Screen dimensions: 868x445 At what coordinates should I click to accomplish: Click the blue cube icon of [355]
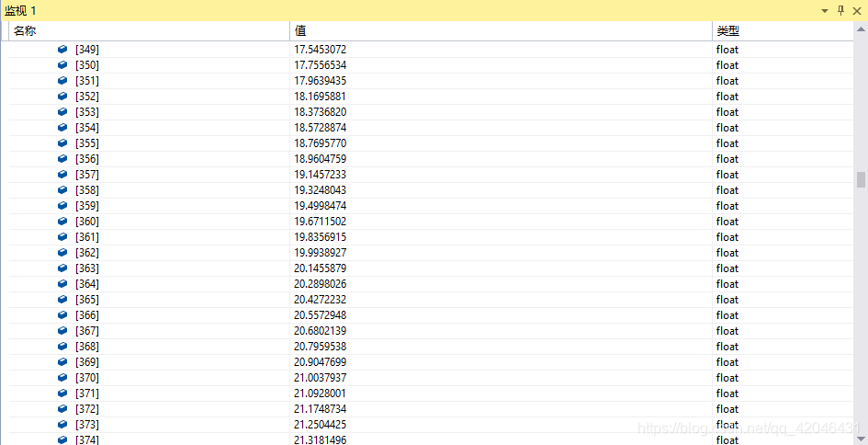tap(62, 143)
